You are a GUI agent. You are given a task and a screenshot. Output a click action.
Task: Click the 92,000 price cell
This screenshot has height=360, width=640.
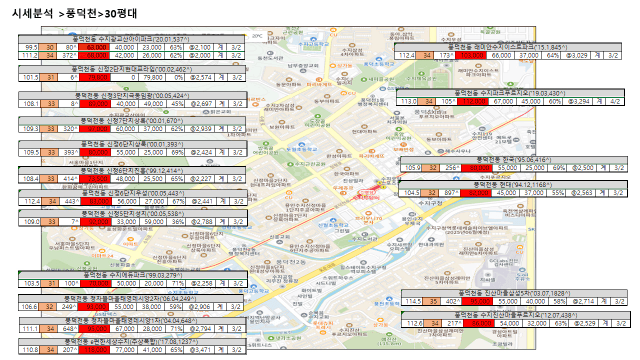[x=96, y=222]
